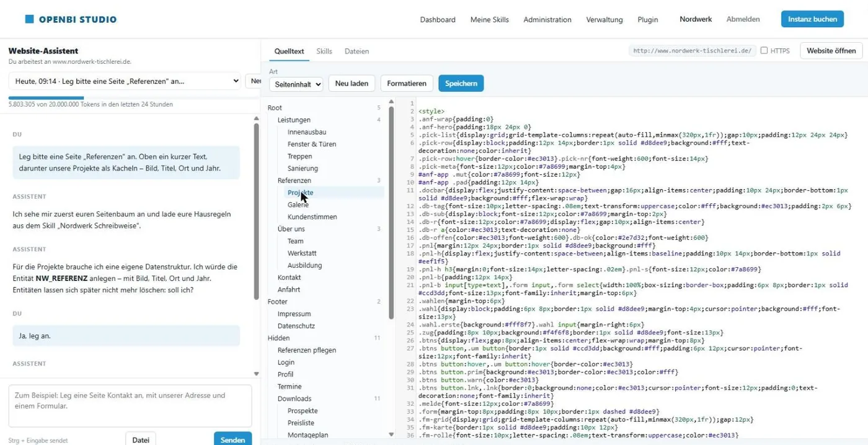Click the page tree scrollbar thumb
The image size is (868, 445).
pyautogui.click(x=391, y=213)
